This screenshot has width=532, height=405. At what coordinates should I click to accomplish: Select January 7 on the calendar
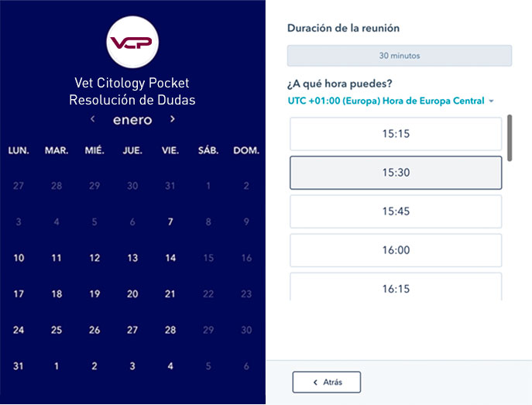(170, 222)
